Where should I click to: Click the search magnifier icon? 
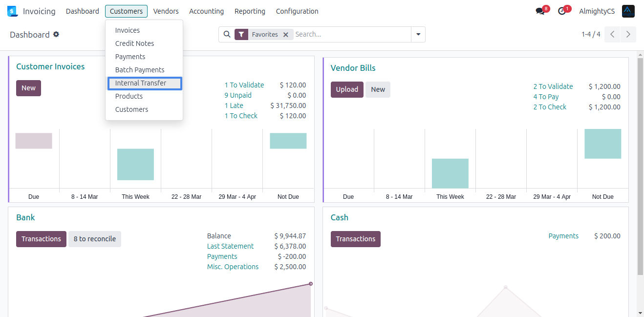227,34
